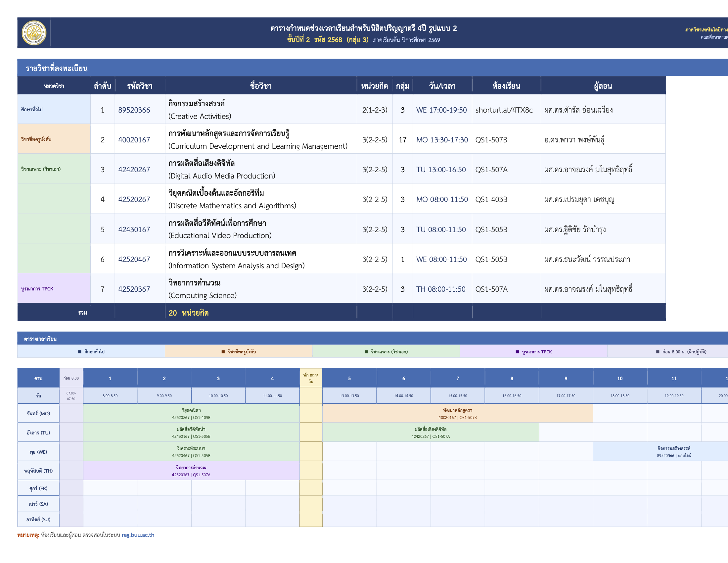Click Monday timetable block 42520267 | QS1-403B

(x=191, y=413)
